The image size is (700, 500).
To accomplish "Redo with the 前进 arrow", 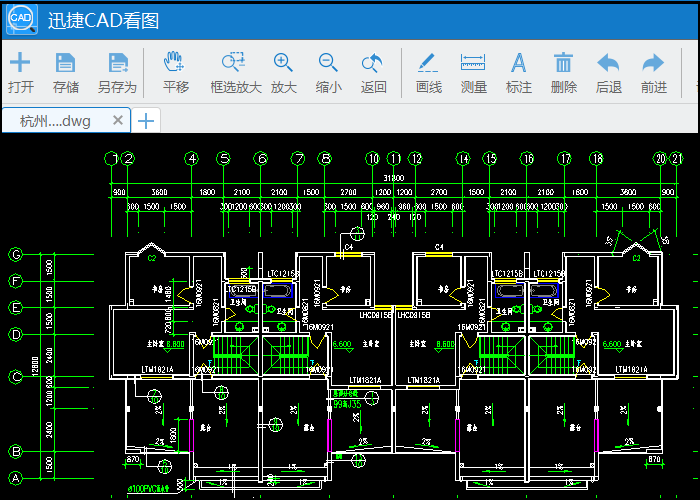I will tap(653, 72).
